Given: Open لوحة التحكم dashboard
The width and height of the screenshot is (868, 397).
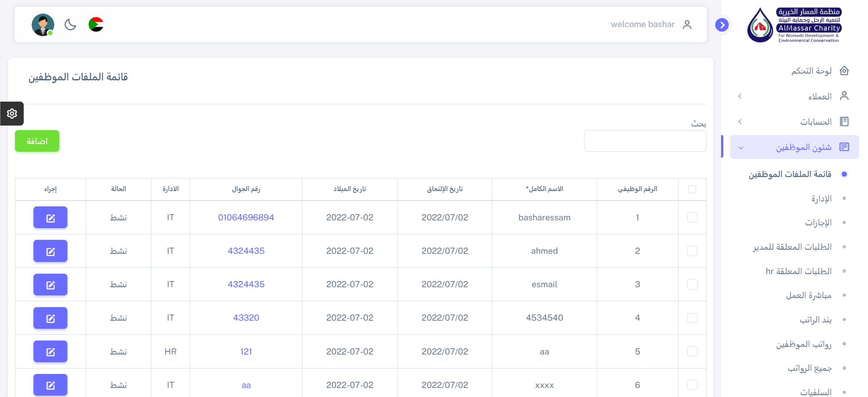Looking at the screenshot, I should [811, 71].
